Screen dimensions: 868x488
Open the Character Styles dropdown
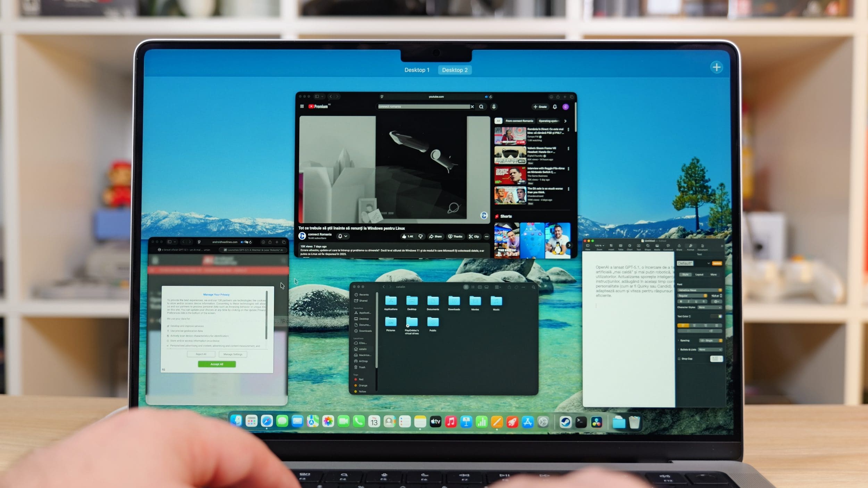coord(710,307)
